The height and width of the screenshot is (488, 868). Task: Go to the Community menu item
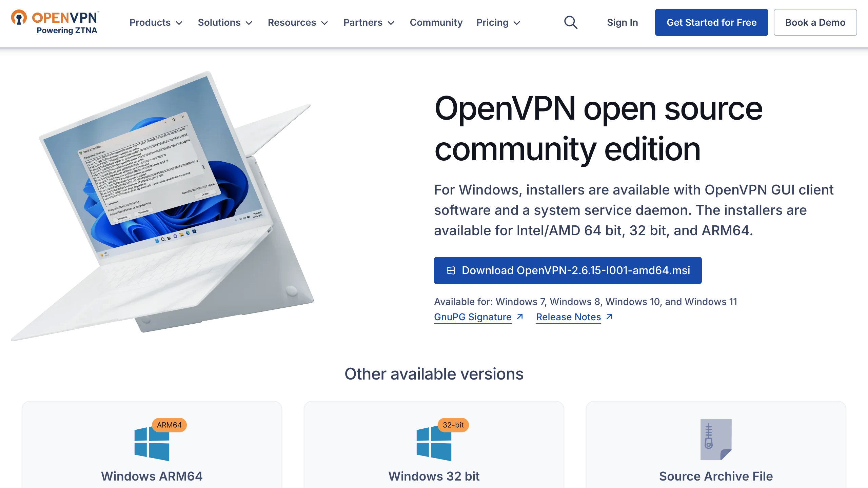436,22
